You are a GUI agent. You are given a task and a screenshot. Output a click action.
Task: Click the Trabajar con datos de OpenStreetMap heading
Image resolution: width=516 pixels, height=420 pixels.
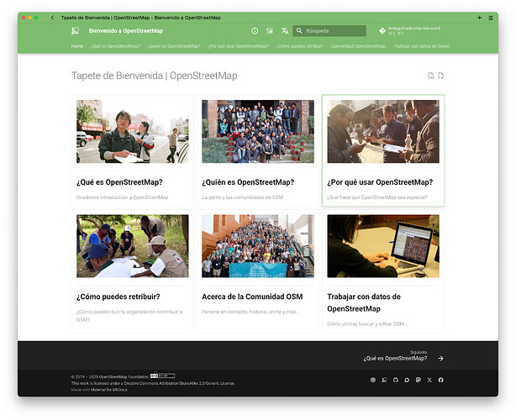tap(364, 302)
